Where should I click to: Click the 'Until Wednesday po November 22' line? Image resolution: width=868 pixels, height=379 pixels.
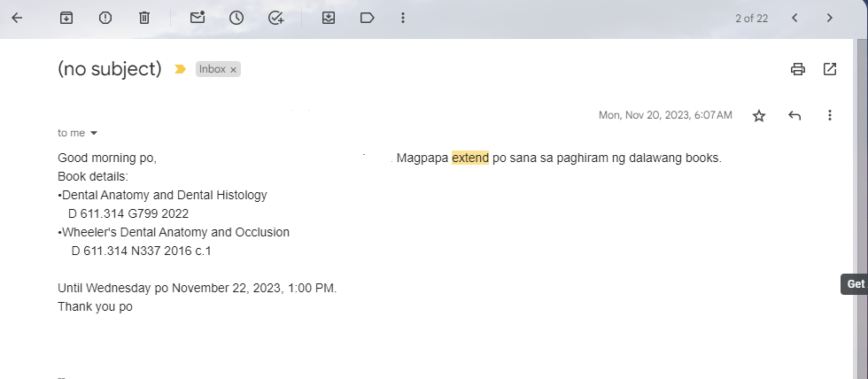[197, 289]
